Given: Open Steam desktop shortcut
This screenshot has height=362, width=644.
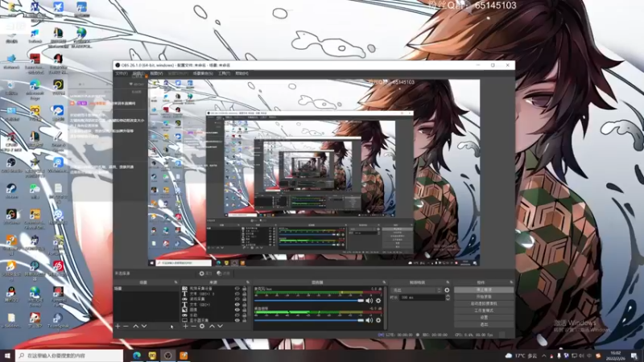Looking at the screenshot, I should 11,191.
